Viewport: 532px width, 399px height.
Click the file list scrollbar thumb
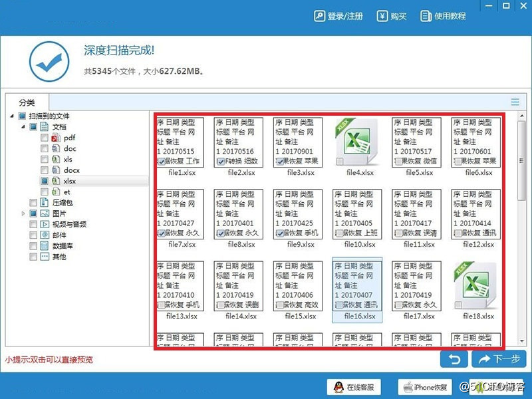coord(521,160)
